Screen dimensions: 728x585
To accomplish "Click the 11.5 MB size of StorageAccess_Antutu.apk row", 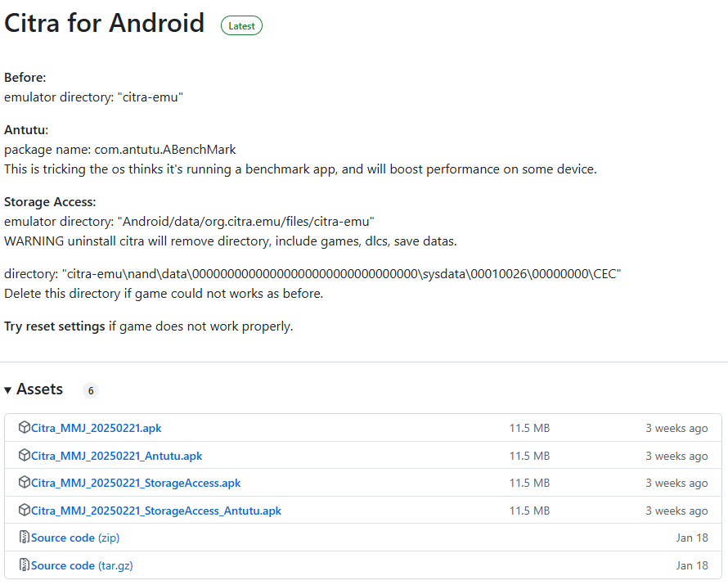I will coord(529,511).
